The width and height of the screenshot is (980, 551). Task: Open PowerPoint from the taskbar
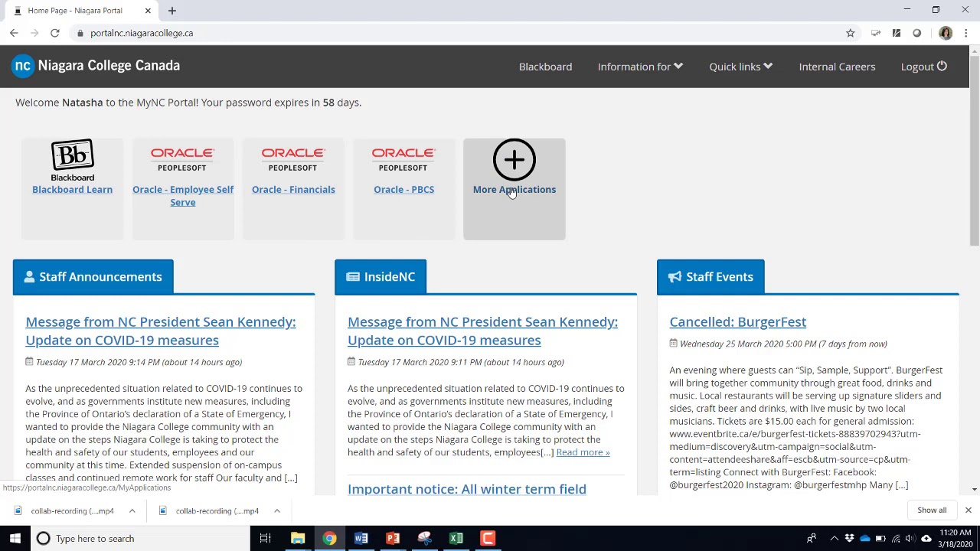coord(393,538)
